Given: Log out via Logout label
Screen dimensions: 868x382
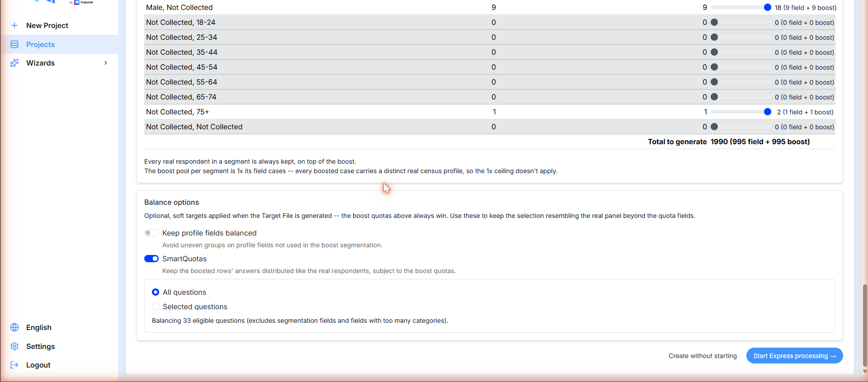Looking at the screenshot, I should tap(38, 365).
